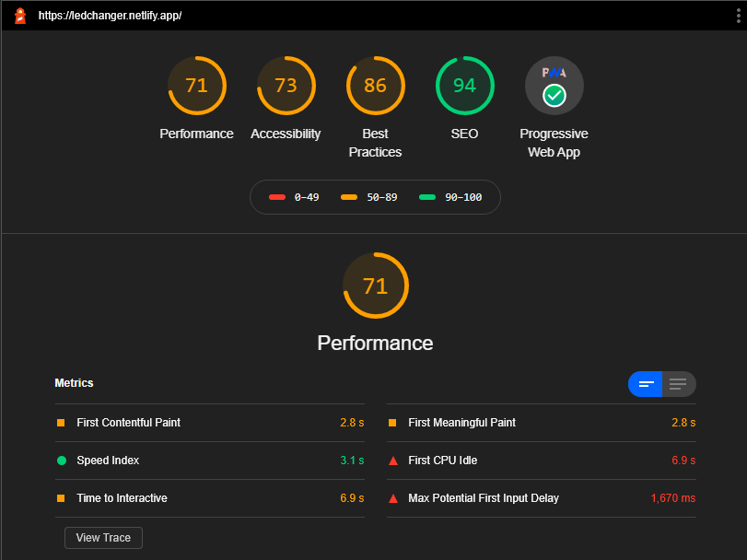Screen dimensions: 747x560
Task: Jump to Performance via the 71 gauge
Action: [197, 86]
